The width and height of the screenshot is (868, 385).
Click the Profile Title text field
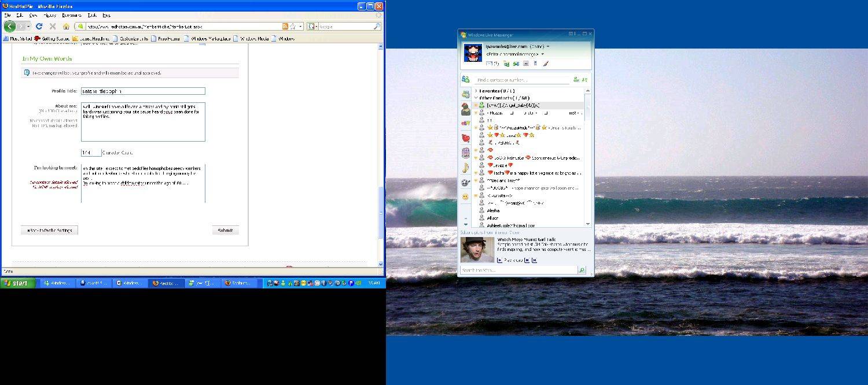pyautogui.click(x=143, y=91)
